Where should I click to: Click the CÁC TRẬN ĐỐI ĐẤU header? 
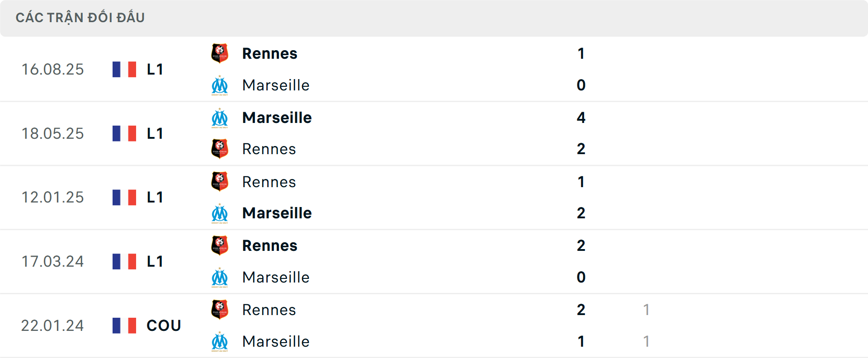point(80,17)
